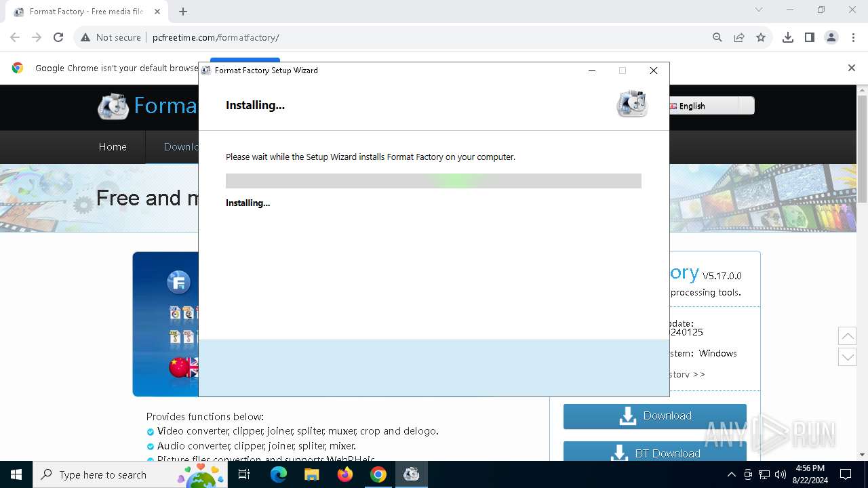Open Chrome tab search chevron
This screenshot has height=488, width=868.
pyautogui.click(x=759, y=9)
